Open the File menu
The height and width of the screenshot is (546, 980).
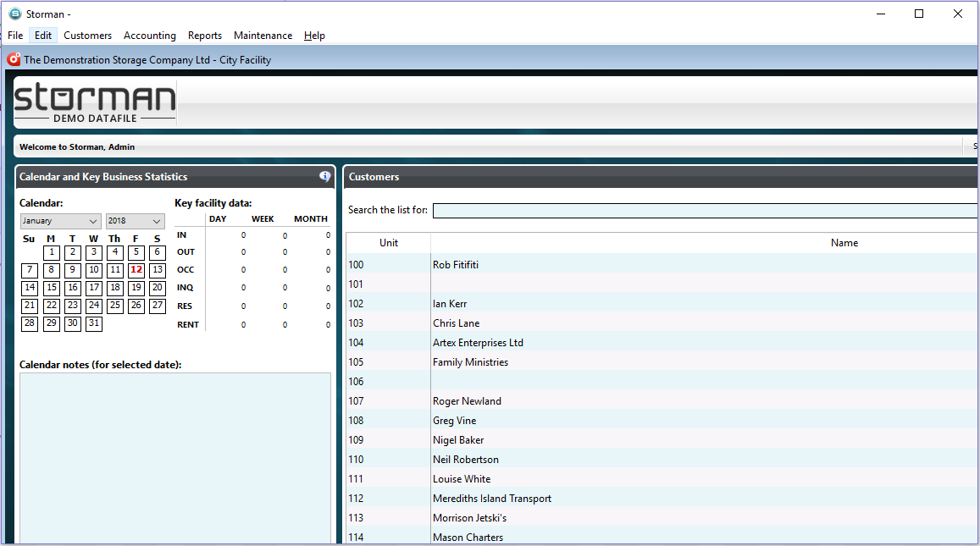click(15, 36)
